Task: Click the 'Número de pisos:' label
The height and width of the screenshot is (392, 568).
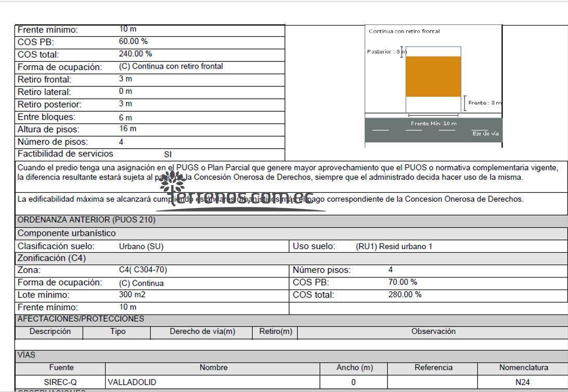Action: [x=53, y=142]
